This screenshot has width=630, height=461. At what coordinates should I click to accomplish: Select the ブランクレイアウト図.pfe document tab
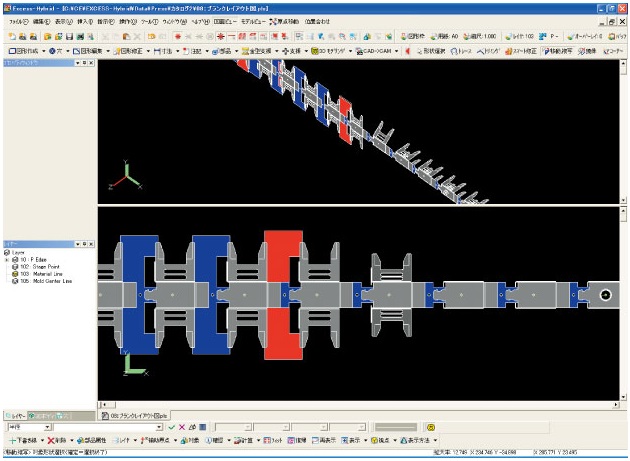pyautogui.click(x=140, y=414)
